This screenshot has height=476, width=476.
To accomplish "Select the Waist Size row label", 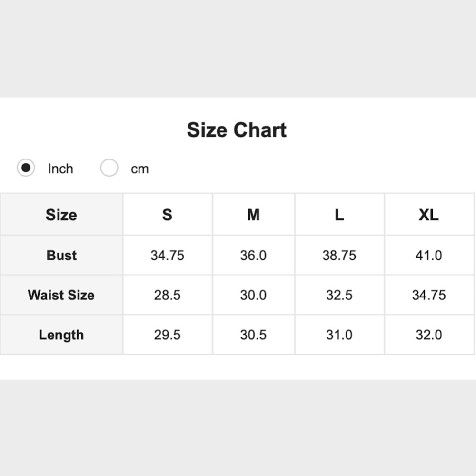I will point(61,295).
